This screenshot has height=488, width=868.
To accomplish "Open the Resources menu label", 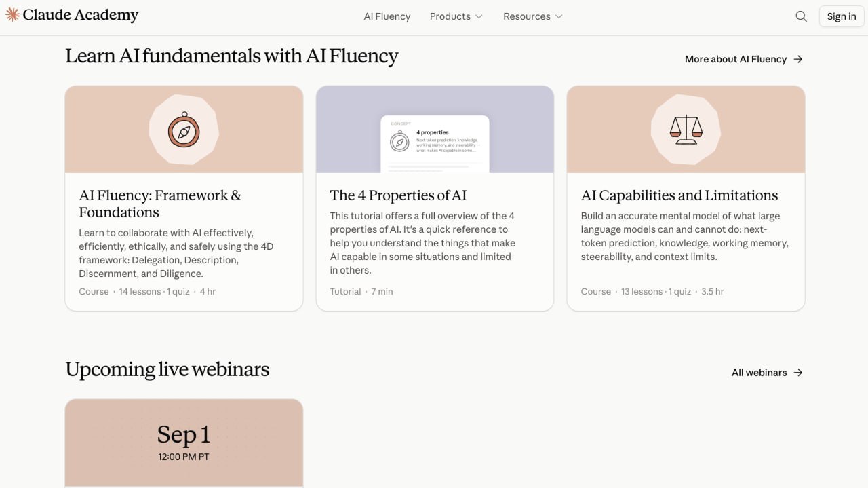I will pos(526,16).
